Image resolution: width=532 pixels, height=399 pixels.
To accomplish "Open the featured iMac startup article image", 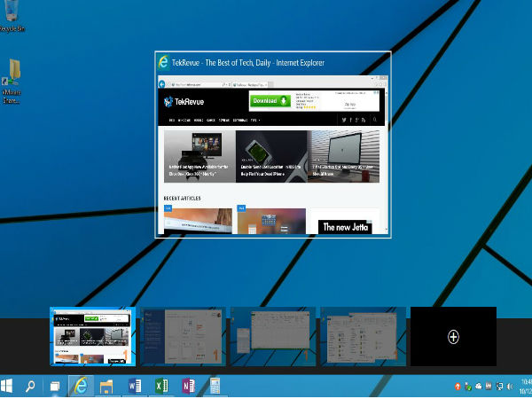I will [344, 156].
